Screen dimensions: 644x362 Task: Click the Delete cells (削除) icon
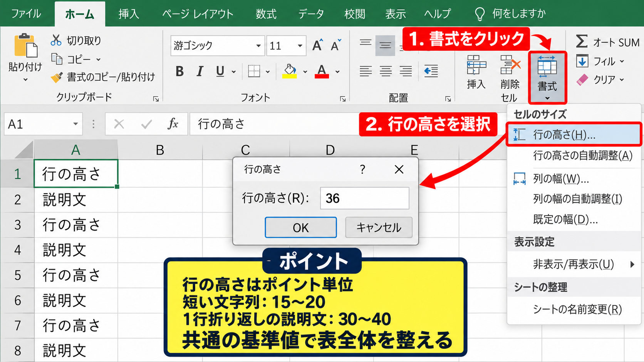pos(510,65)
